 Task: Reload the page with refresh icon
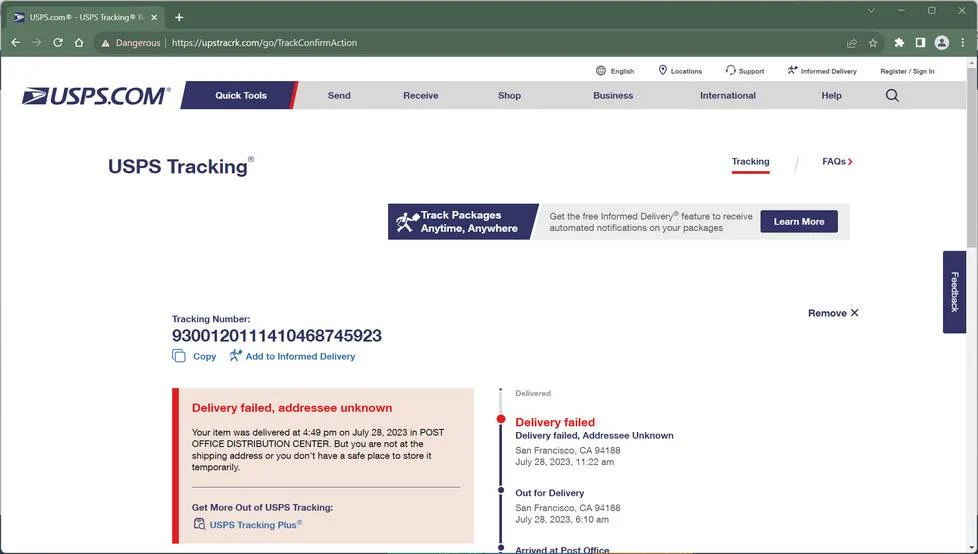coord(58,42)
